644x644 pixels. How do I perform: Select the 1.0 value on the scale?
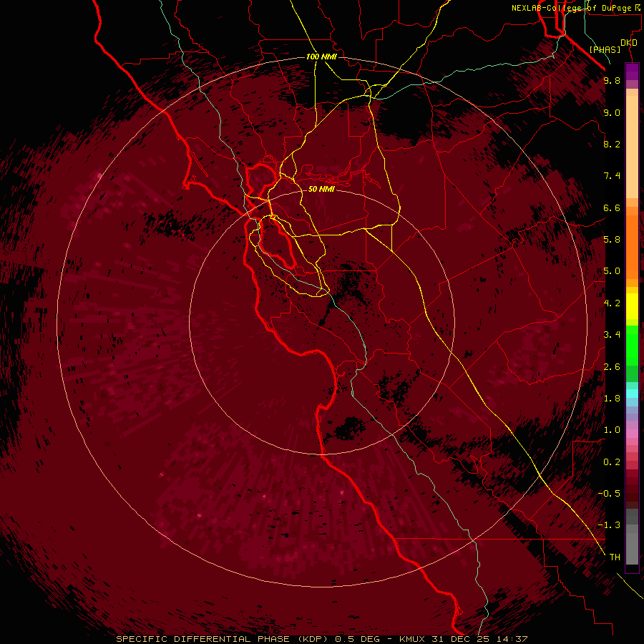[612, 430]
